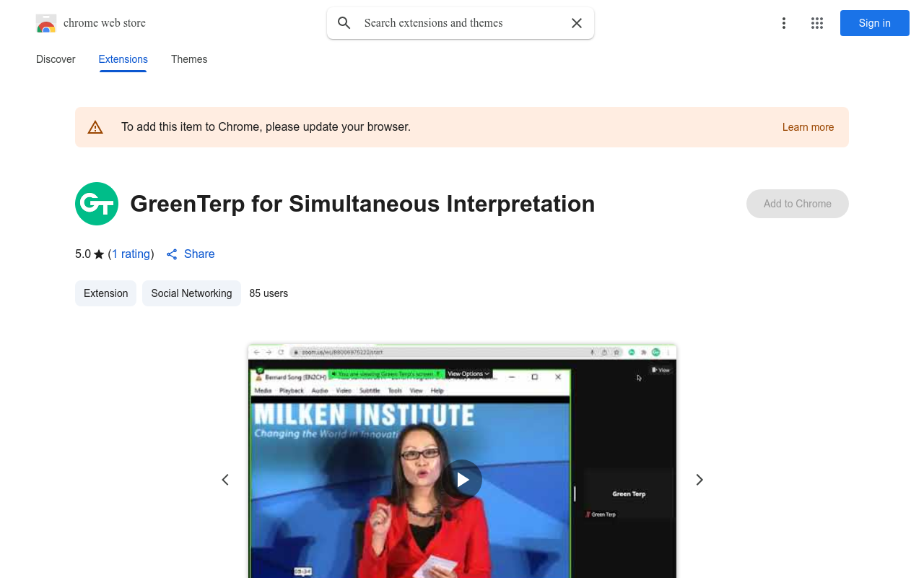Click the search magnifier icon
The height and width of the screenshot is (578, 924).
pos(344,23)
